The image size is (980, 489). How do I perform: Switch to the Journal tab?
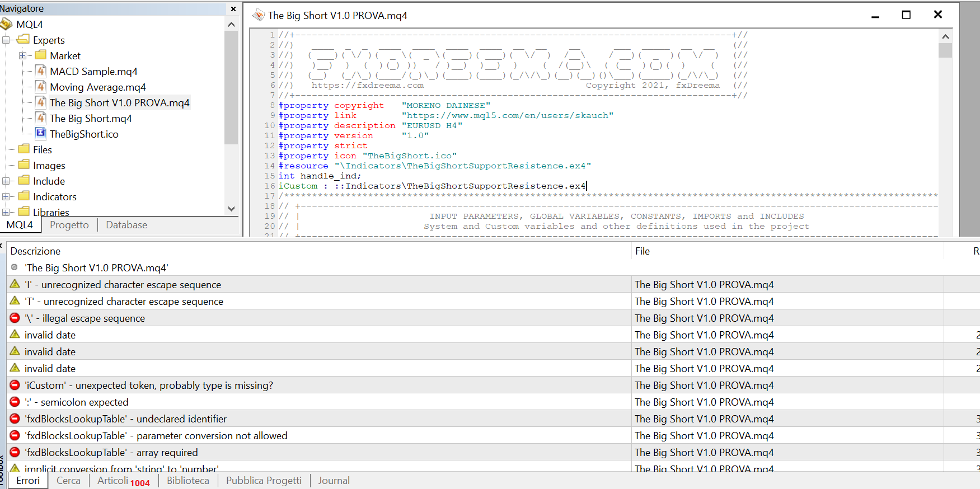point(334,481)
